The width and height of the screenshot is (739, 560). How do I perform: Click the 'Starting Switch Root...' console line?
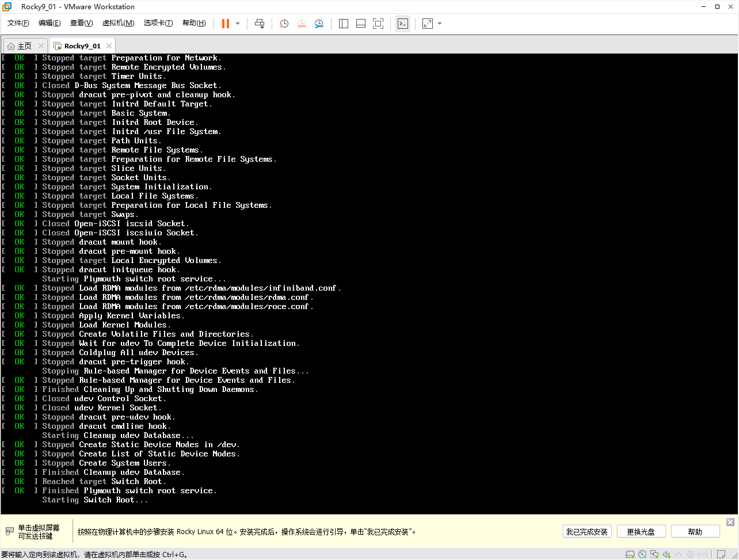point(95,500)
